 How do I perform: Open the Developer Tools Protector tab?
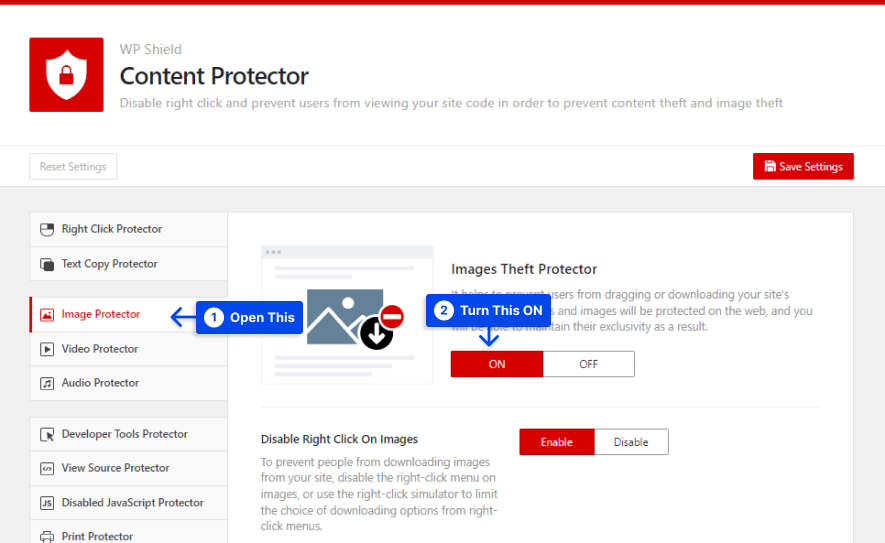(129, 434)
